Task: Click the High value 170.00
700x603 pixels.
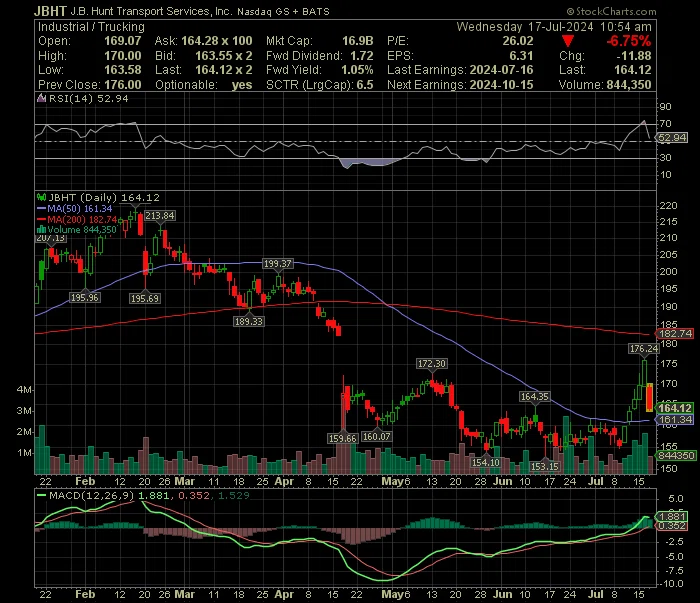Action: (x=123, y=56)
